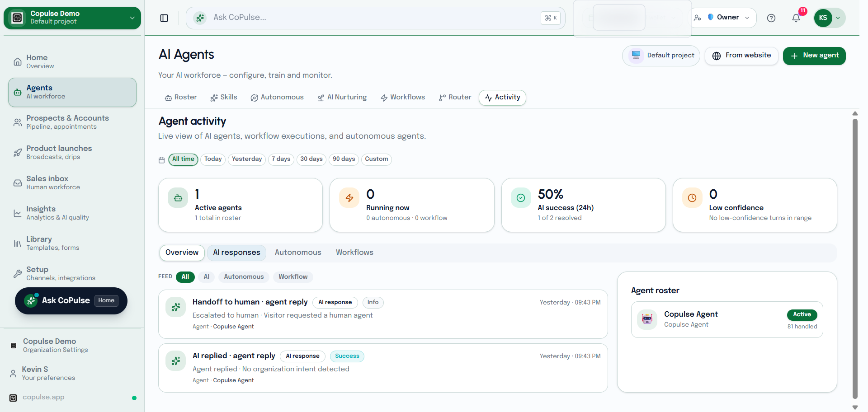Click the page vertical scrollbar
This screenshot has width=868, height=412.
pyautogui.click(x=855, y=258)
